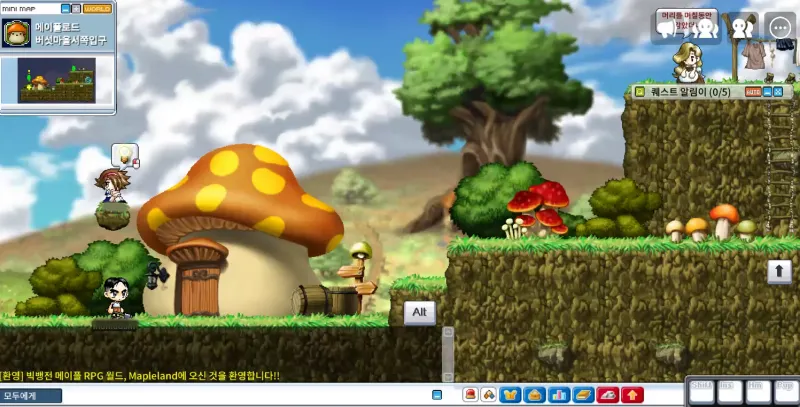Minimize the quest notifier panel
Screen dimensions: 800x407
(767, 92)
